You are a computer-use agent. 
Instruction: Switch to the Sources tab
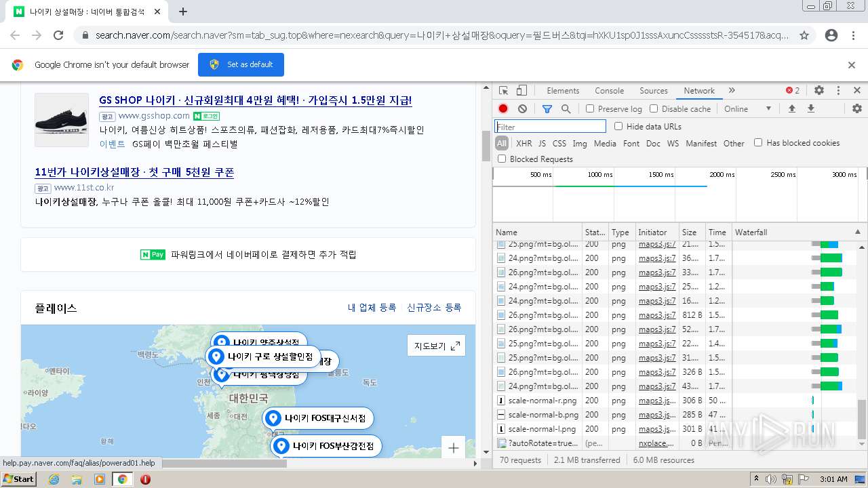coord(654,91)
